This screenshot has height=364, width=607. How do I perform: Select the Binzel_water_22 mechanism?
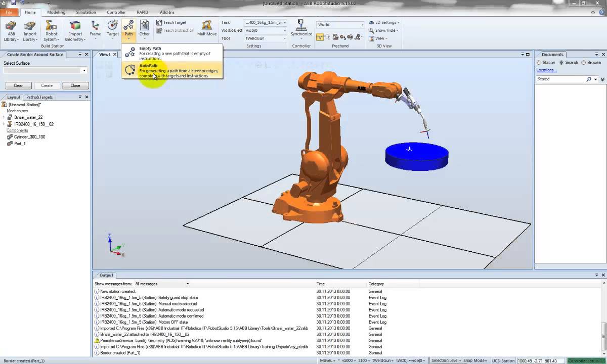click(28, 117)
